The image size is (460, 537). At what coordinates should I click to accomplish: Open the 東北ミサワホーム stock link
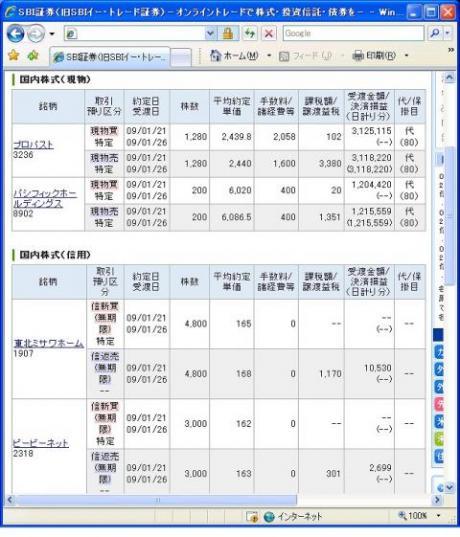coord(48,343)
